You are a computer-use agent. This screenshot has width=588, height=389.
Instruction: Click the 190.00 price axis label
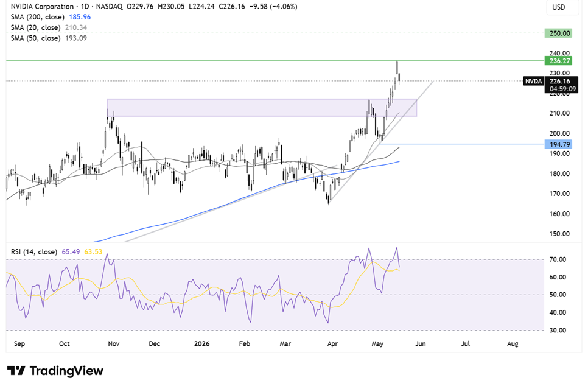coord(559,153)
